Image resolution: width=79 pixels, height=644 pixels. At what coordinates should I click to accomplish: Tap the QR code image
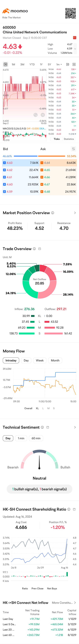pyautogui.click(x=70, y=13)
